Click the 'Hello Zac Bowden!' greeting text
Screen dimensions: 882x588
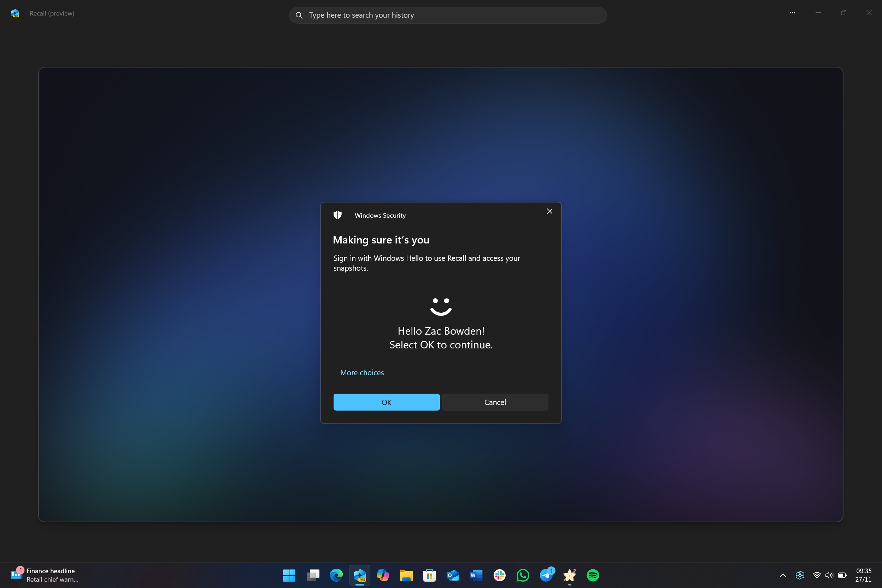click(x=441, y=331)
